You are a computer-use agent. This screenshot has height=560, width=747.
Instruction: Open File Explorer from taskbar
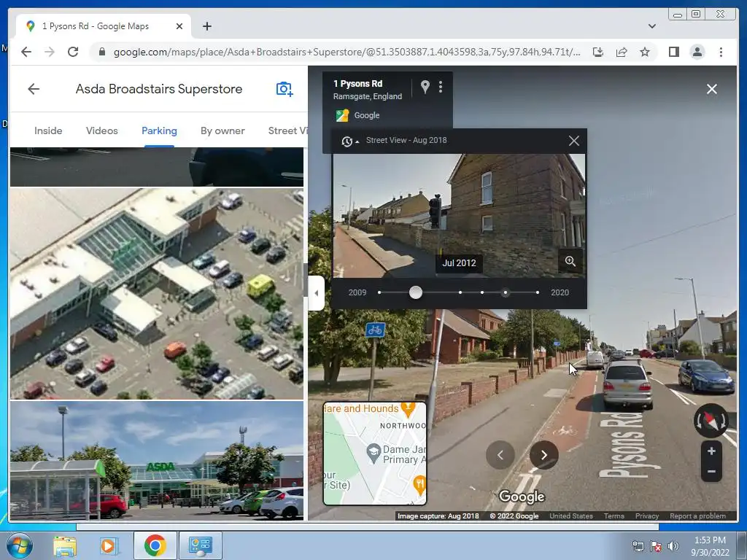pyautogui.click(x=65, y=545)
